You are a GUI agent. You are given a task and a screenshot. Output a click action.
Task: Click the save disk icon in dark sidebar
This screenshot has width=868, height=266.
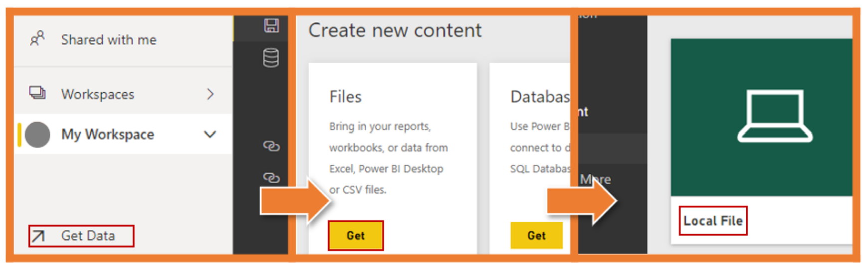click(x=271, y=25)
